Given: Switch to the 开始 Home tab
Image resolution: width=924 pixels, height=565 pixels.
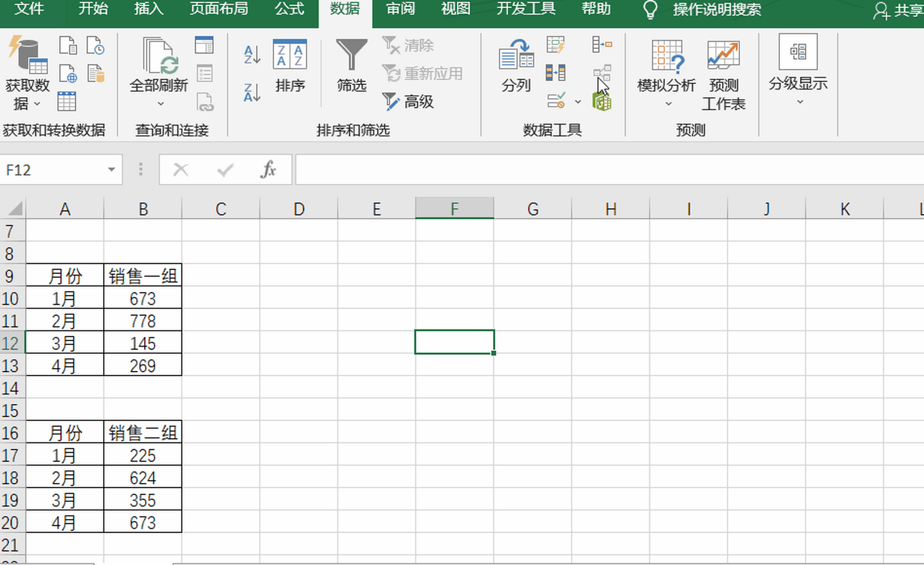Looking at the screenshot, I should click(x=93, y=9).
